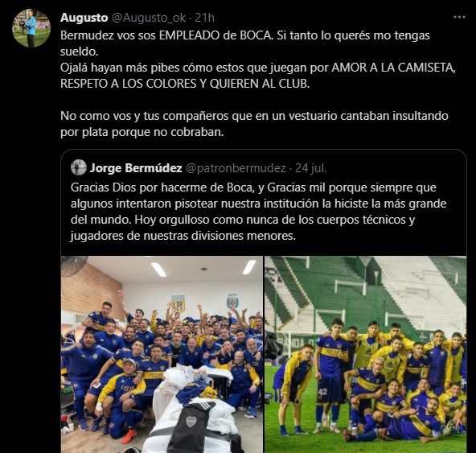
Task: Click Jorge Bermúdez's small avatar
Action: pyautogui.click(x=79, y=167)
